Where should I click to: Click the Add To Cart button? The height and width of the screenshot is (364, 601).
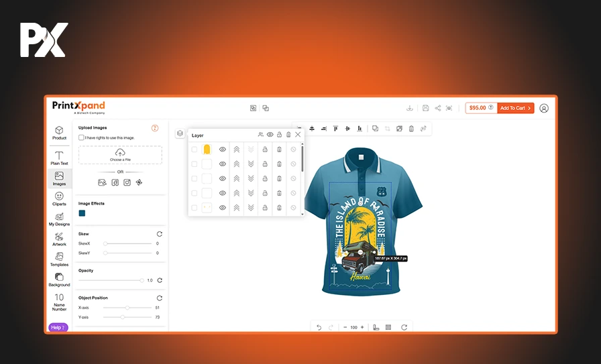pos(515,108)
